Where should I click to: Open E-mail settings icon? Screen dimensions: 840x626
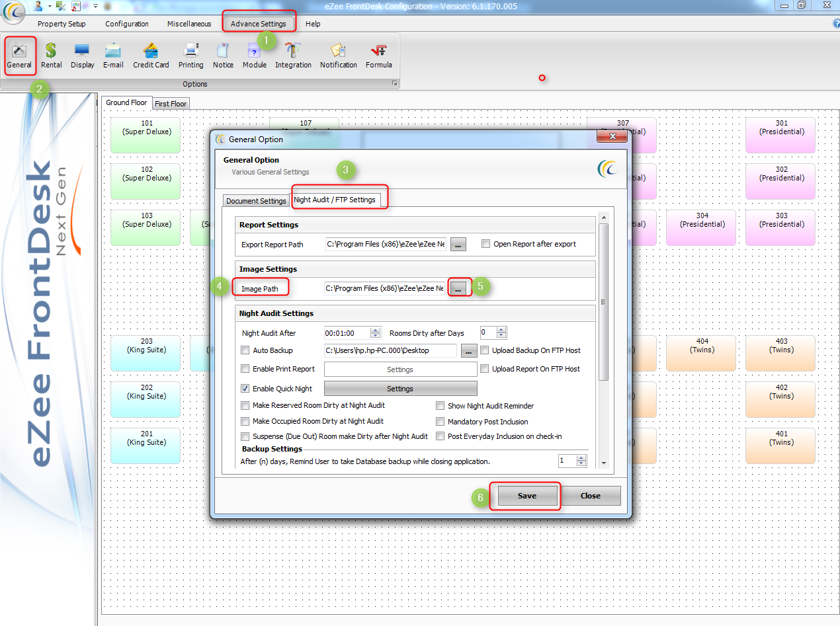point(113,56)
